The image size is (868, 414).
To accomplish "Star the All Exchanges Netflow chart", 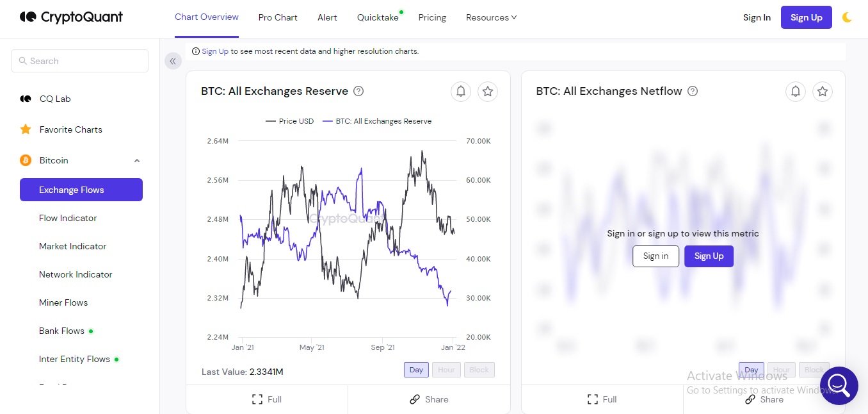I will point(823,92).
